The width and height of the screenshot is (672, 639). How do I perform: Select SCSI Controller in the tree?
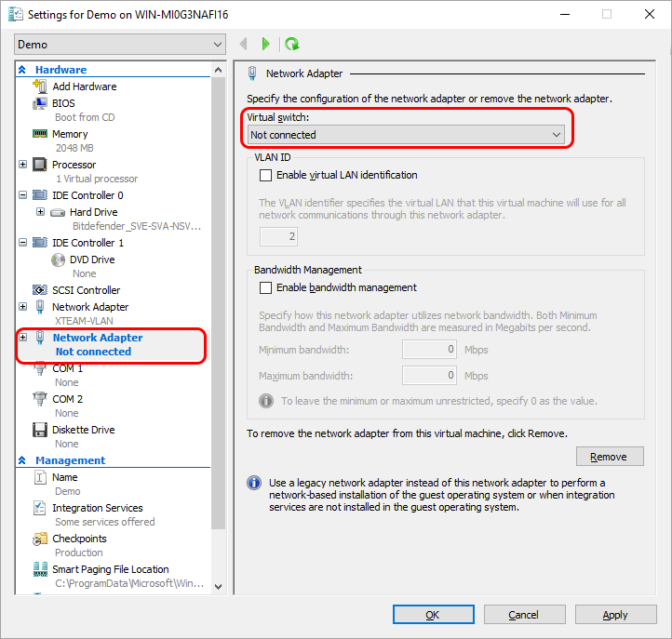[86, 290]
